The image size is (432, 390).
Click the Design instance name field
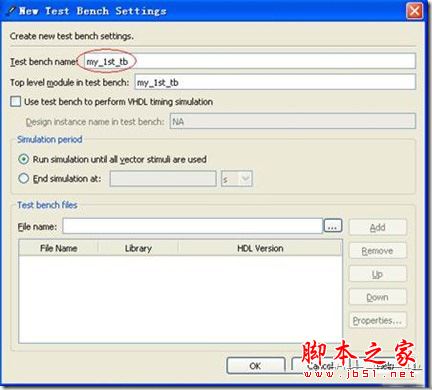(293, 121)
